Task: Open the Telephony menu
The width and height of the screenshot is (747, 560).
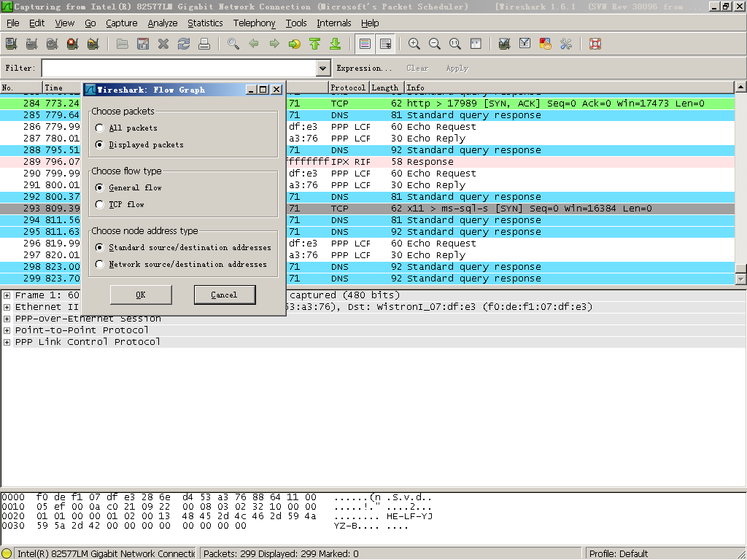Action: [x=254, y=23]
